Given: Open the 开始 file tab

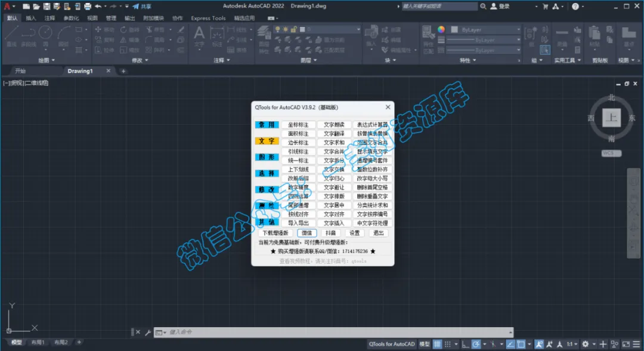Looking at the screenshot, I should (x=20, y=71).
